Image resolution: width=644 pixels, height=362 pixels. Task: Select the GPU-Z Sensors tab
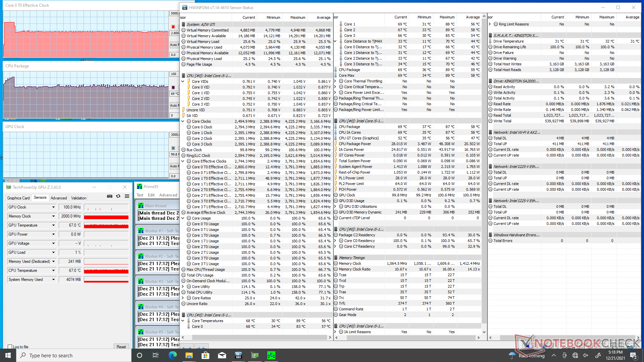[x=40, y=198]
